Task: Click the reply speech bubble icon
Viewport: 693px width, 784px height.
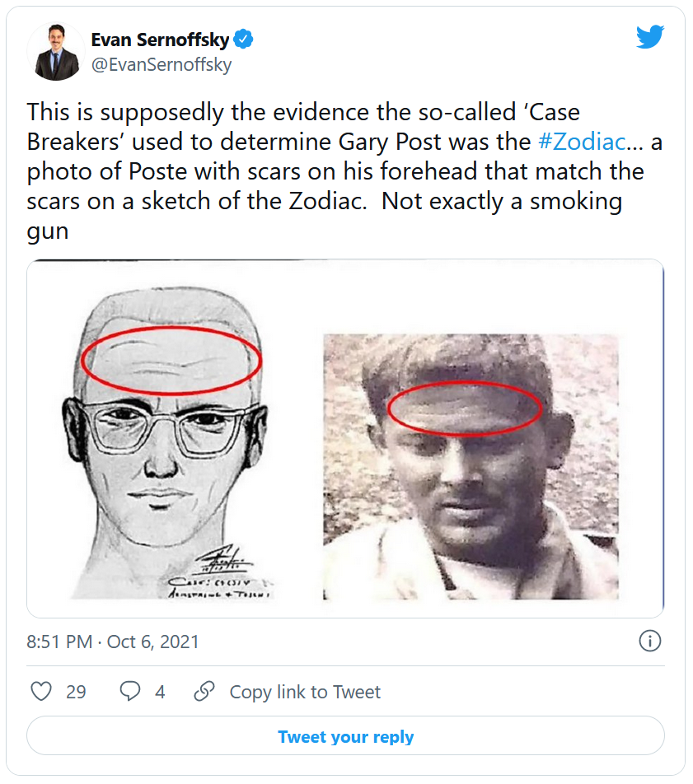Action: [130, 692]
